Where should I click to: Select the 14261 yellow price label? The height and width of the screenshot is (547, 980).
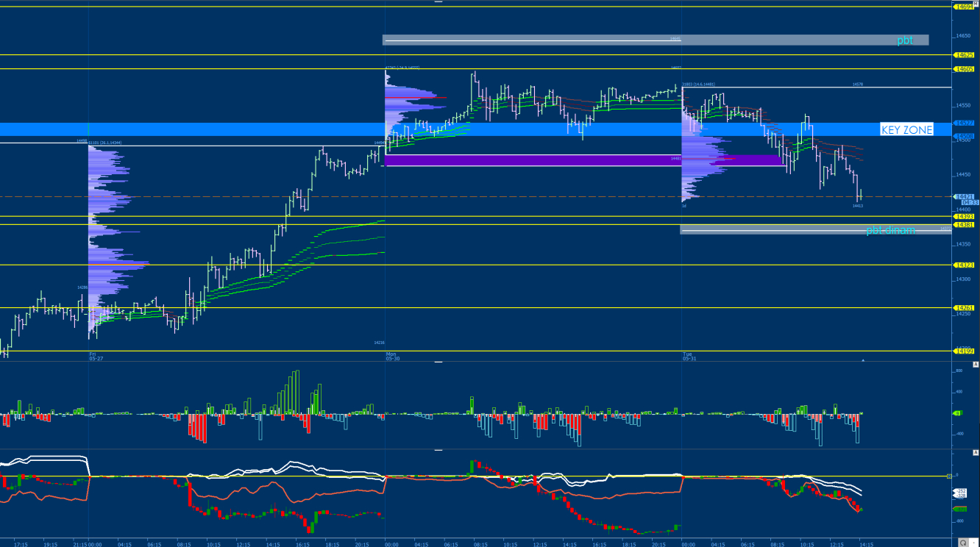tap(964, 308)
